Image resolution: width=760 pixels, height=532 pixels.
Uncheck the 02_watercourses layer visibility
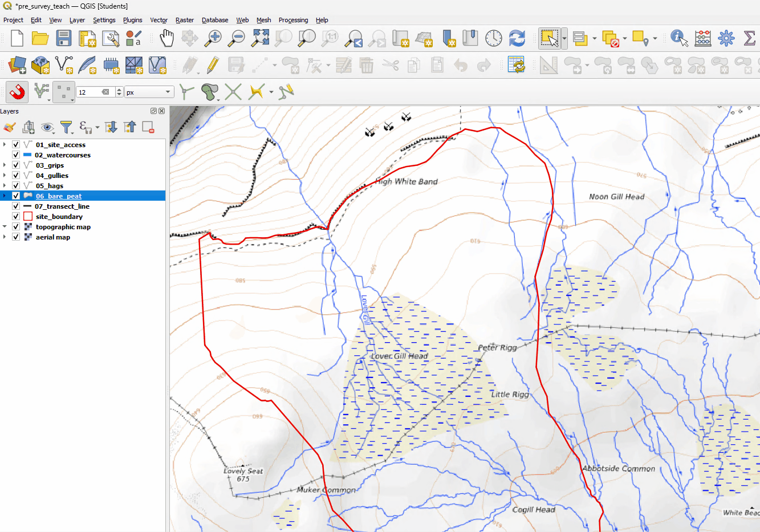[15, 155]
